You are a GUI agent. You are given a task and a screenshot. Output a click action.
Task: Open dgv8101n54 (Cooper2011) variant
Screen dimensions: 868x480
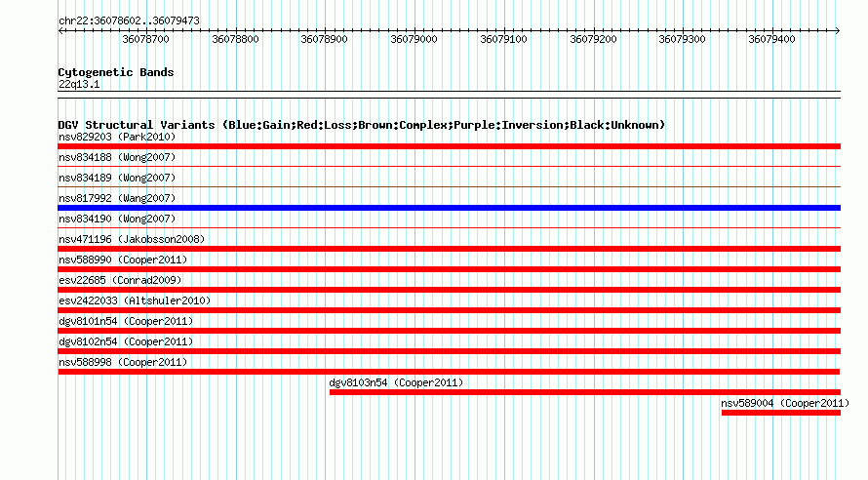coord(126,321)
